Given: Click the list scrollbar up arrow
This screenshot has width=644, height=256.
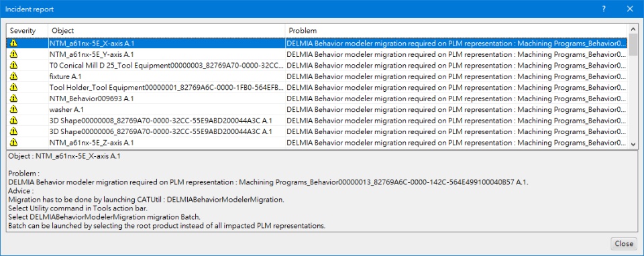Looking at the screenshot, I should 633,29.
